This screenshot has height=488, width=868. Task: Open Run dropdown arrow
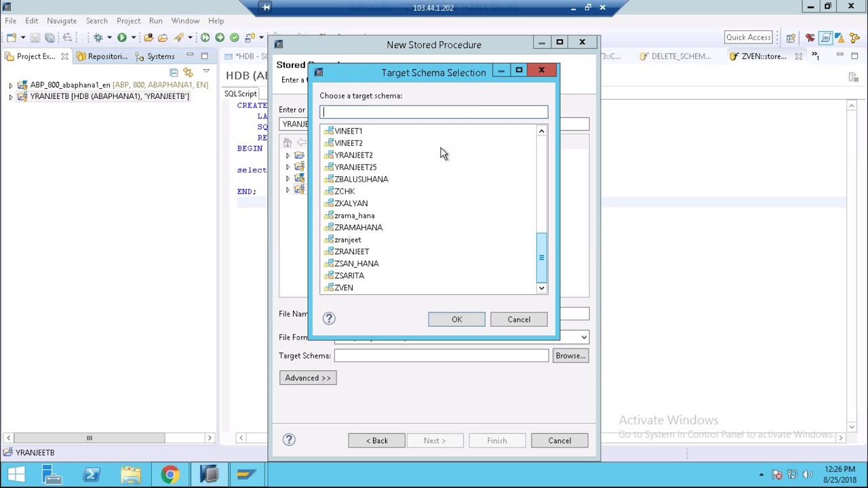(x=134, y=37)
